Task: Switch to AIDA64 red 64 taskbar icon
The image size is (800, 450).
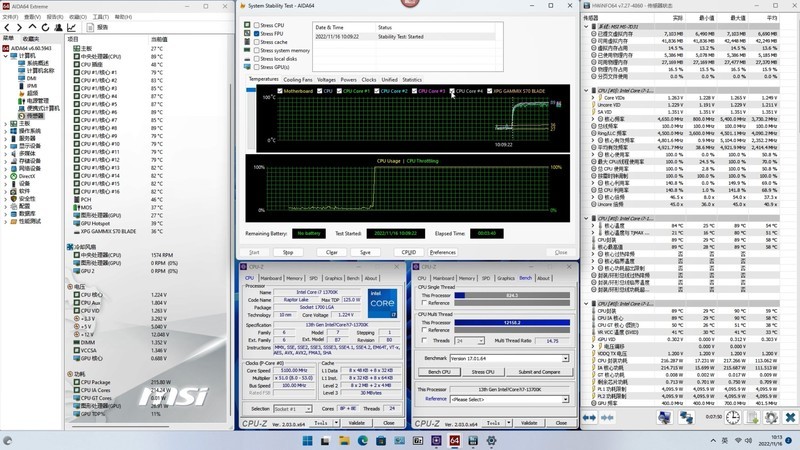Action: [x=454, y=441]
